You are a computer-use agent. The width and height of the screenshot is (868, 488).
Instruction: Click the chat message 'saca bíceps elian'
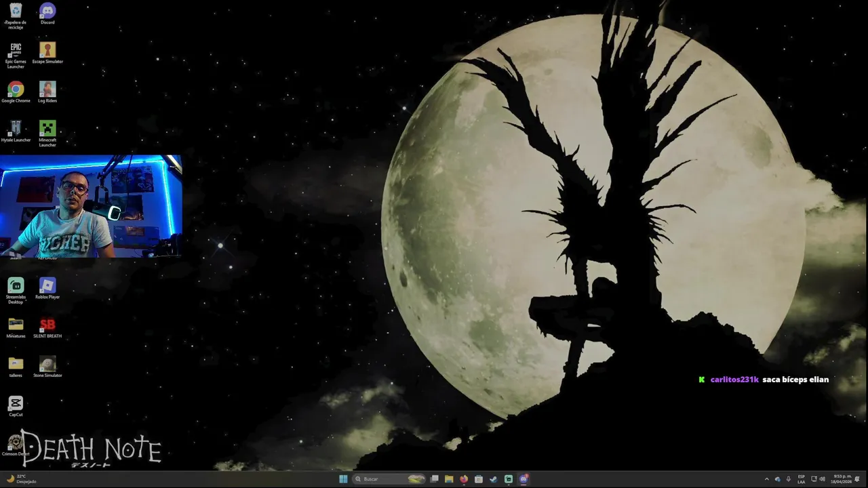[795, 380]
